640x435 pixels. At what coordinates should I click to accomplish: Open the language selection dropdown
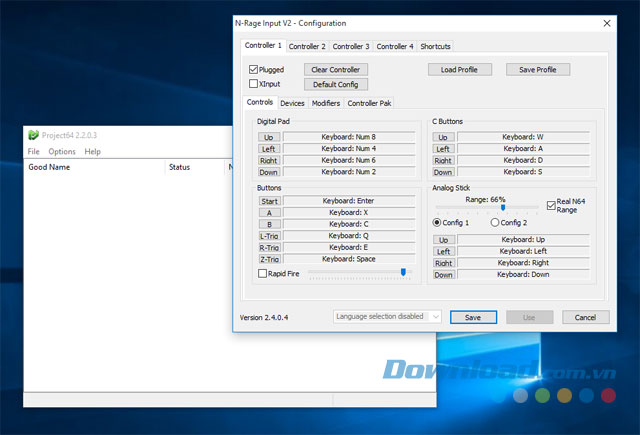click(x=387, y=317)
